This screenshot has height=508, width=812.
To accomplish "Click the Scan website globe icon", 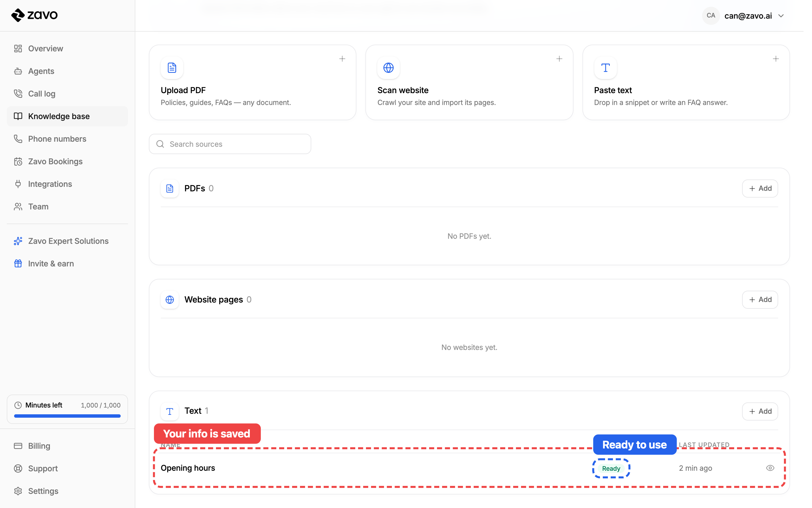I will point(389,67).
